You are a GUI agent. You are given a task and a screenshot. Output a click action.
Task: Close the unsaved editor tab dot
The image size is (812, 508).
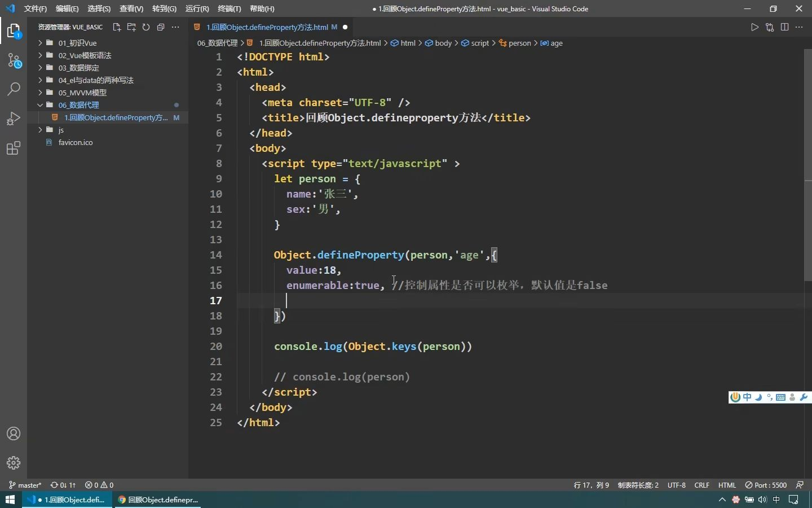(345, 27)
